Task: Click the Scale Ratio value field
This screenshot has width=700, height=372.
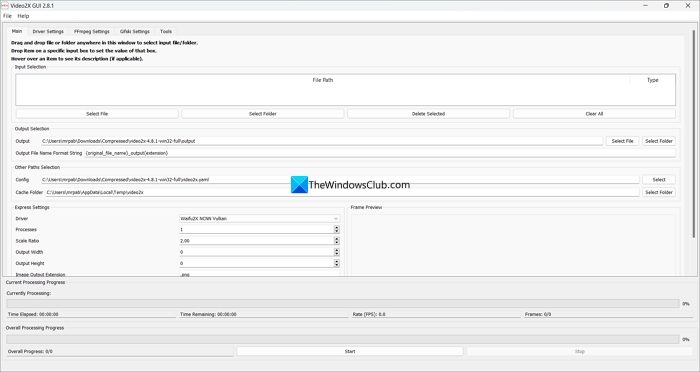Action: 256,241
